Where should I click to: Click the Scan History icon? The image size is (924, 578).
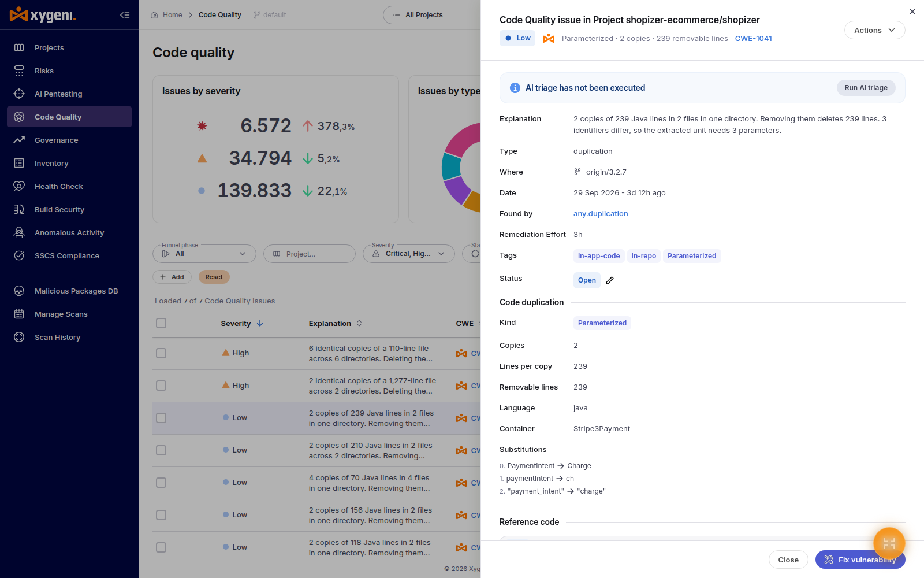click(19, 337)
